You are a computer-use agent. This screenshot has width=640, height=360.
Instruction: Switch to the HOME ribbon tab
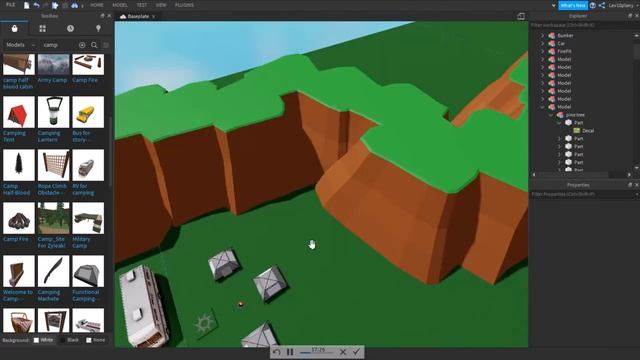coord(97,5)
